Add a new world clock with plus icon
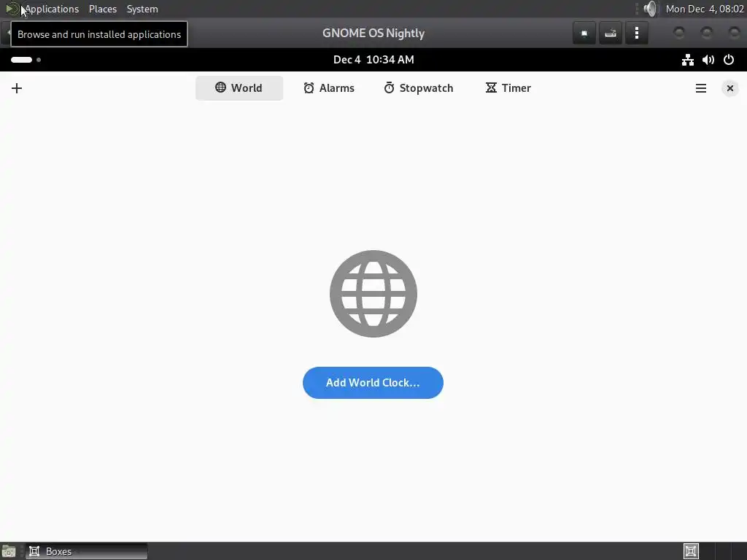Viewport: 747px width, 560px height. [17, 88]
